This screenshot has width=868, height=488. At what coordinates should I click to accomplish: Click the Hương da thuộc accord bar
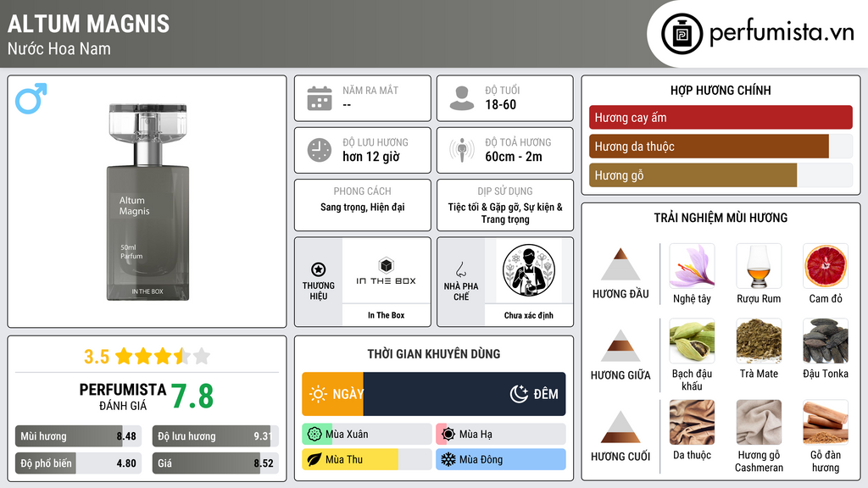[x=721, y=146]
